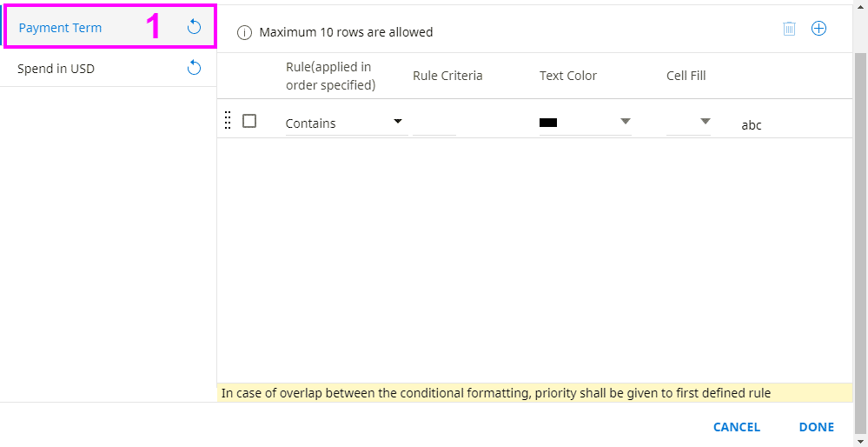Expand the Cell Fill dropdown
This screenshot has width=868, height=447.
pos(705,122)
